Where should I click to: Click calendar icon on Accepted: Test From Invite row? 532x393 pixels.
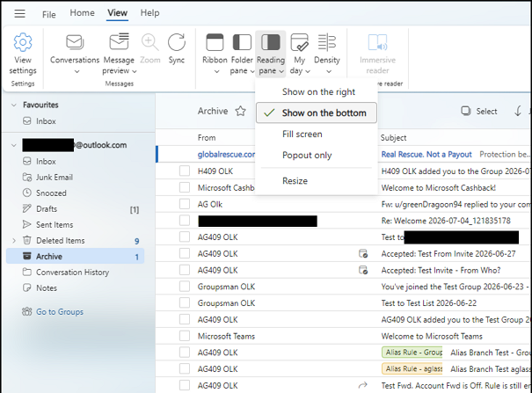pyautogui.click(x=363, y=253)
